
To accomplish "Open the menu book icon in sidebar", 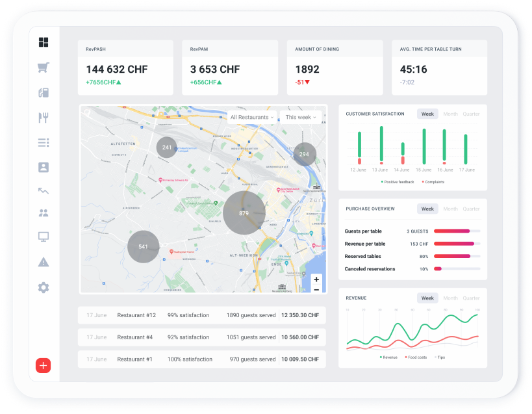I will pos(44,93).
